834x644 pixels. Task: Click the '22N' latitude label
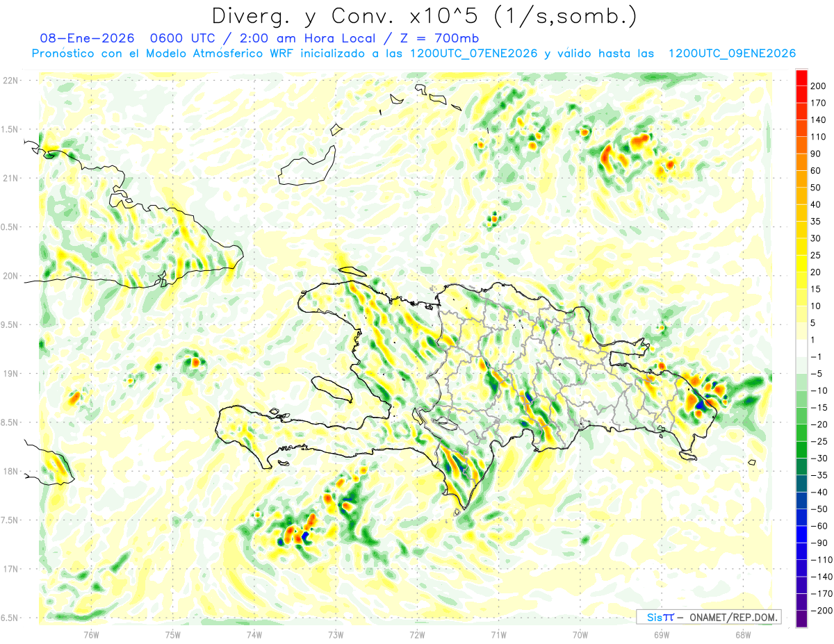coord(10,81)
